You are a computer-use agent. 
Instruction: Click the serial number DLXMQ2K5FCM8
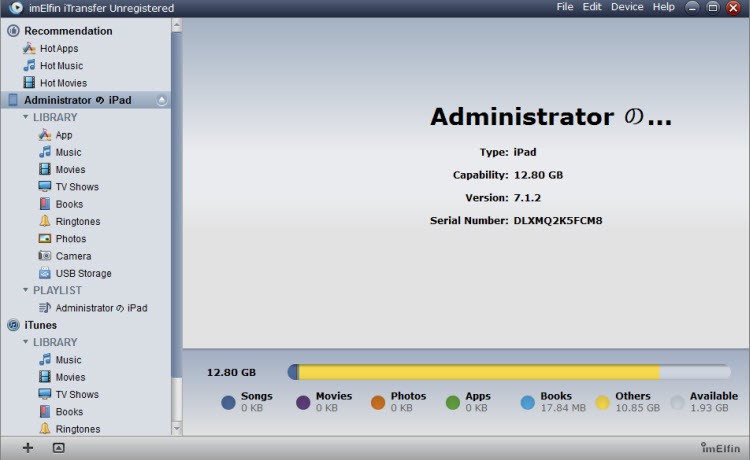tap(558, 220)
